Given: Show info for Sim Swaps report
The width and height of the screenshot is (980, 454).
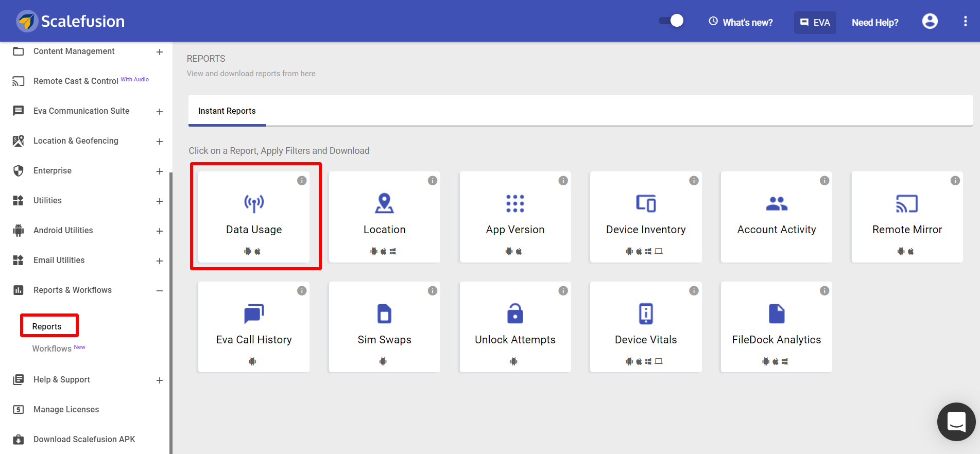Looking at the screenshot, I should pos(433,291).
